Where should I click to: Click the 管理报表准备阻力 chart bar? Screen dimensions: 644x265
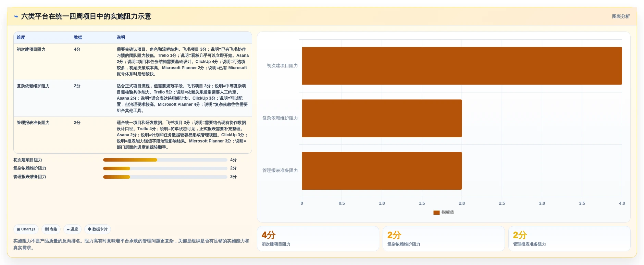click(382, 171)
